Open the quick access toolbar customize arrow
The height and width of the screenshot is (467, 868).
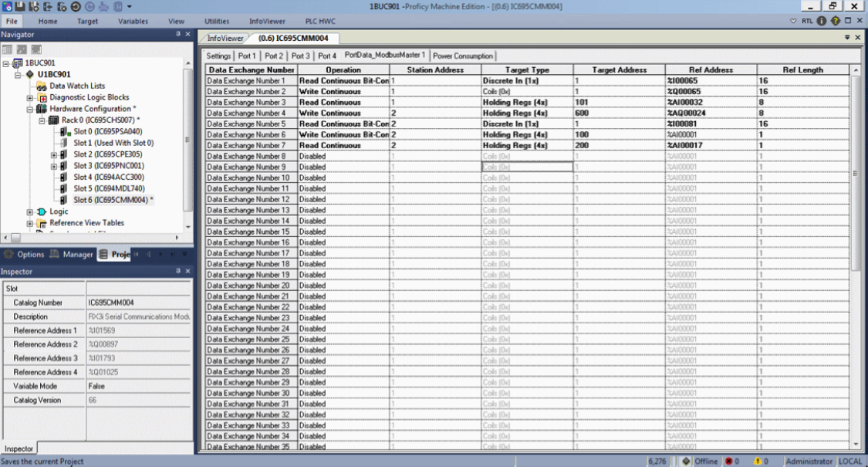tap(130, 7)
